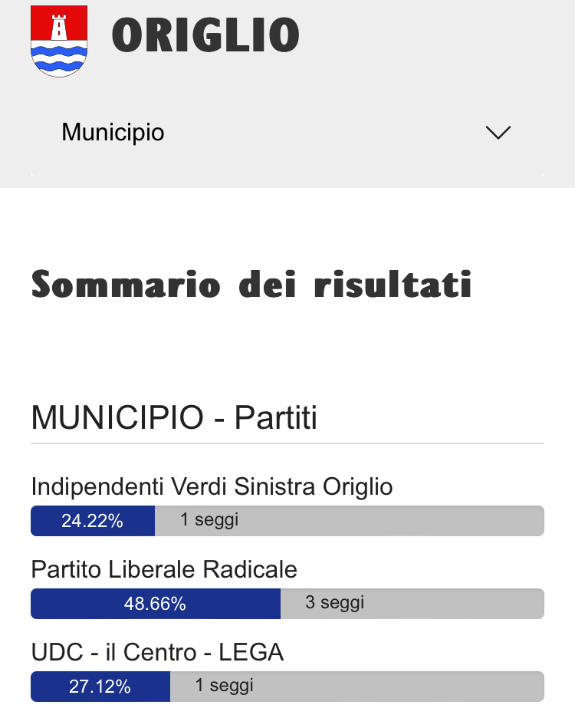Select the Municipio dropdown label
This screenshot has height=728, width=575.
(x=113, y=132)
